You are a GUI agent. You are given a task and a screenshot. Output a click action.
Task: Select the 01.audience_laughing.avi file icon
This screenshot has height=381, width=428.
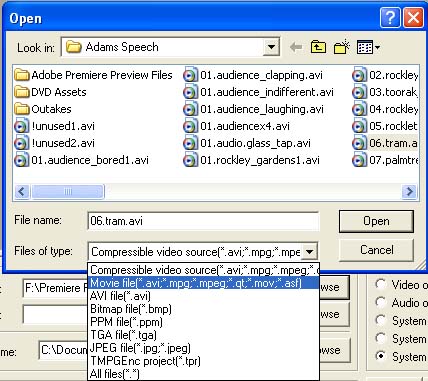coord(190,109)
